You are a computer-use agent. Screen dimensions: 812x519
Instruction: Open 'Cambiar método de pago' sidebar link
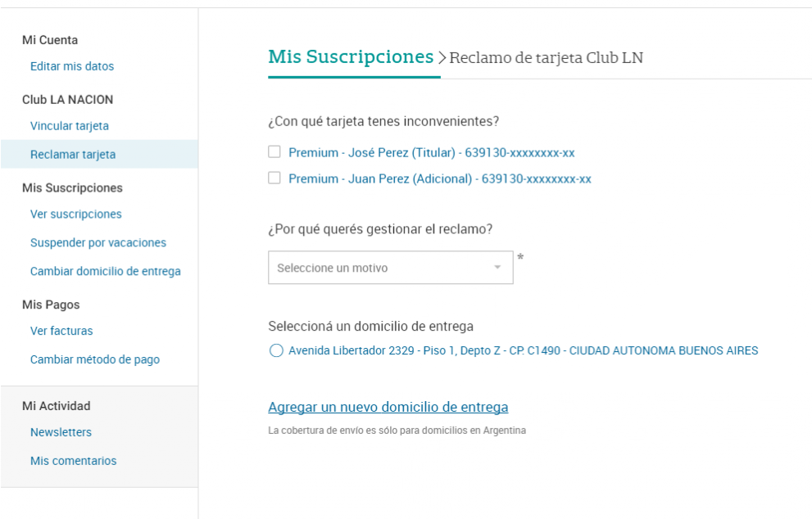point(95,359)
